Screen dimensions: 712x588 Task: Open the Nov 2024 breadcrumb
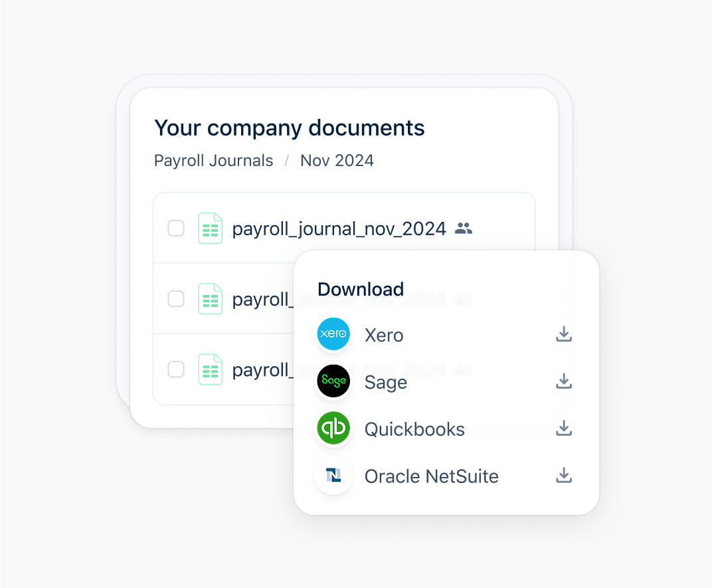pyautogui.click(x=337, y=160)
